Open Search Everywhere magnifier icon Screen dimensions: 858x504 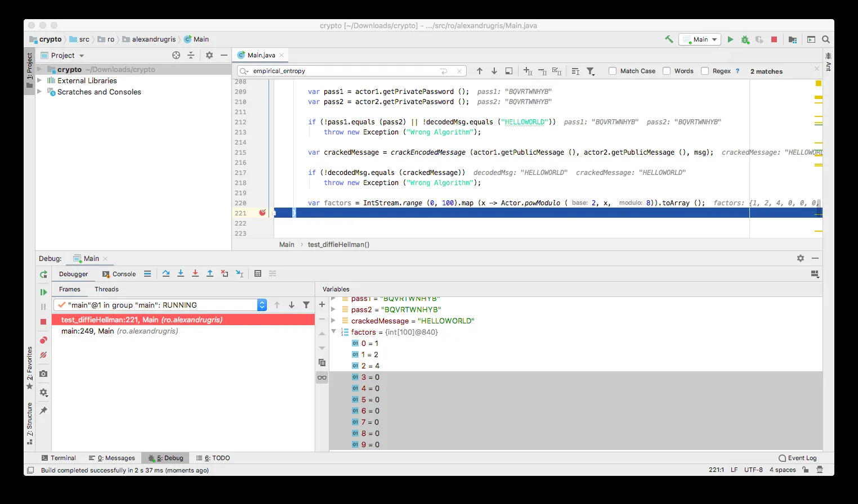click(x=826, y=39)
